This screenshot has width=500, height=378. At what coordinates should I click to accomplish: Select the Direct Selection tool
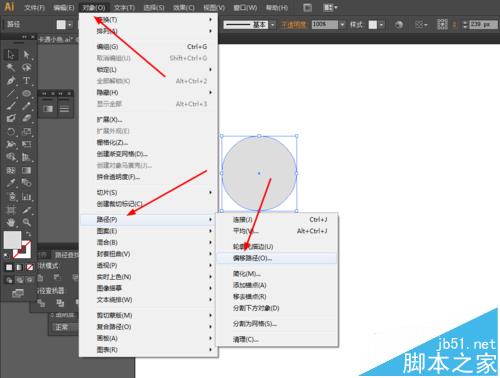pos(26,54)
